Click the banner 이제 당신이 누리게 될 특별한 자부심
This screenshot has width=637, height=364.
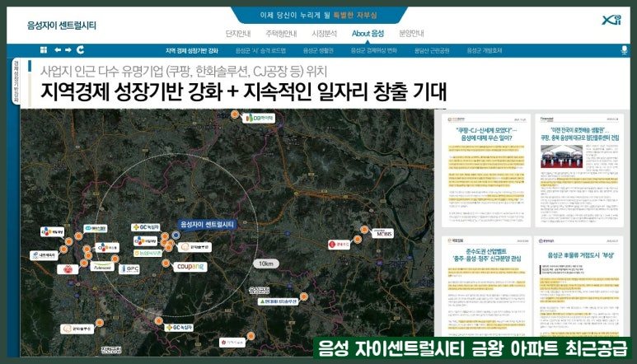(x=318, y=16)
